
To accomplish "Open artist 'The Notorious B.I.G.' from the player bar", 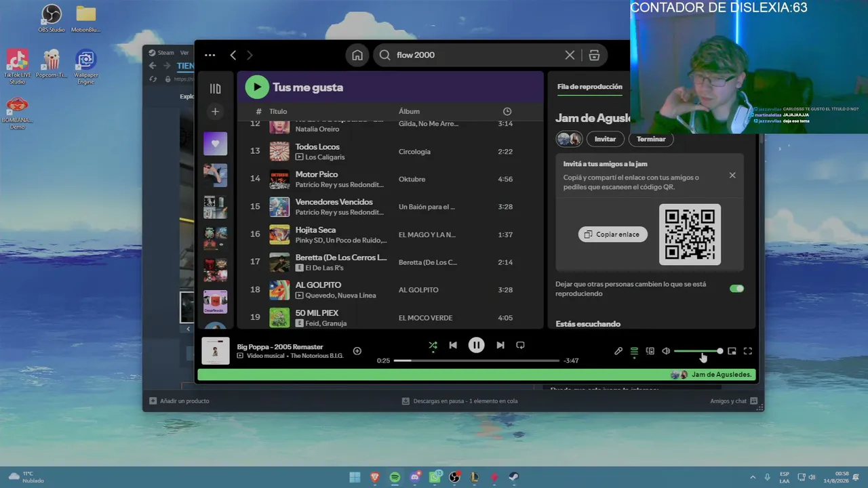I will click(317, 356).
